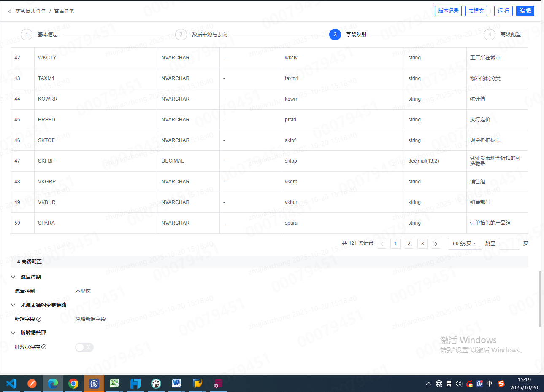Click the 版本记录 button
The width and height of the screenshot is (544, 392).
(448, 11)
